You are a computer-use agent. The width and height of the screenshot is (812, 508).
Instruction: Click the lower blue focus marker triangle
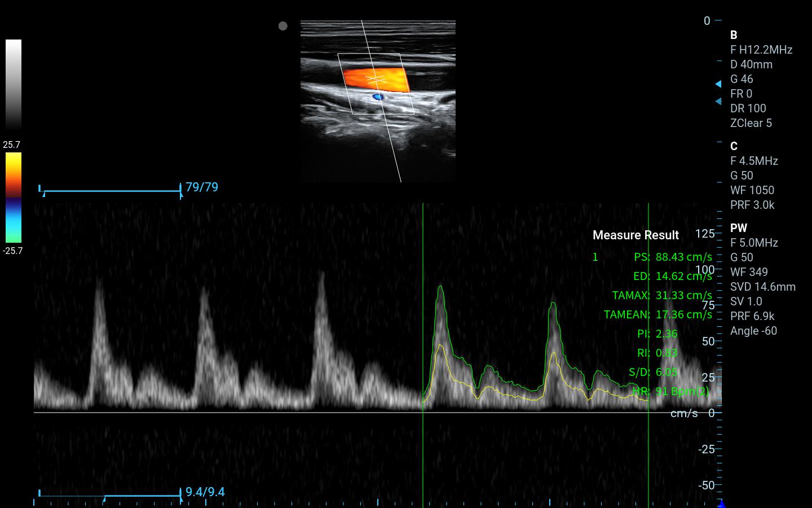click(718, 102)
